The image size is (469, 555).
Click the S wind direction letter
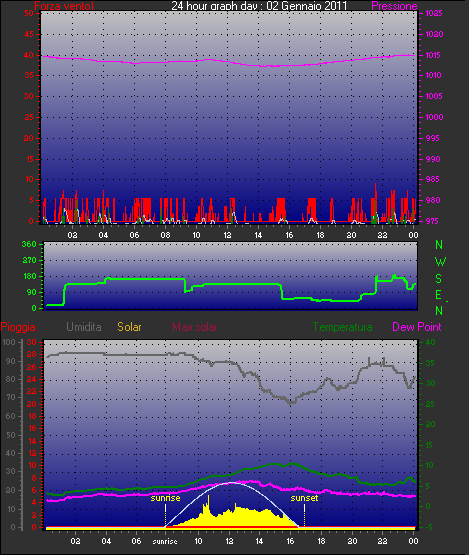click(439, 279)
